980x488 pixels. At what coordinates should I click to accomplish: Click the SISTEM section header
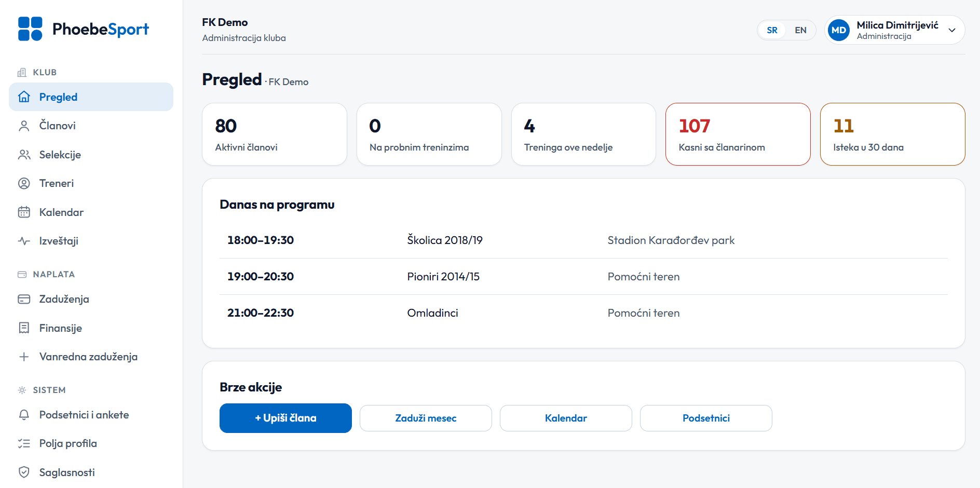[x=49, y=390]
